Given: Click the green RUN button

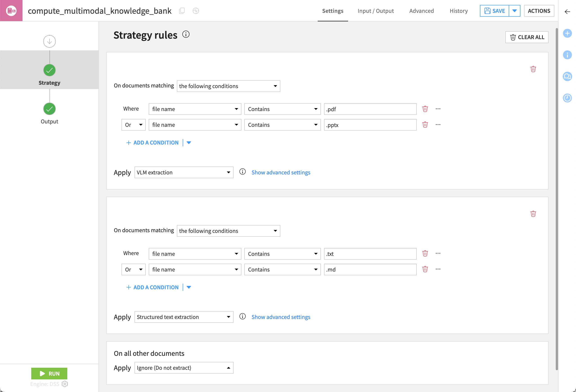Looking at the screenshot, I should [x=49, y=373].
